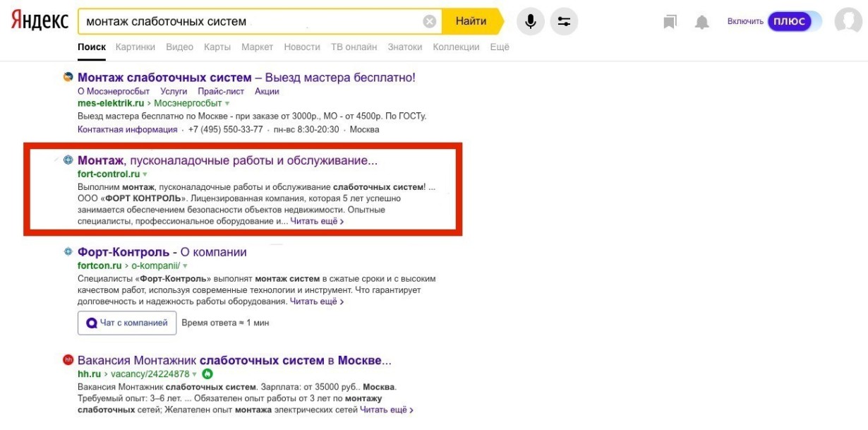Open О Мосэнергосбыт sitelink
Viewport: 868px width, 430px height.
coord(114,91)
